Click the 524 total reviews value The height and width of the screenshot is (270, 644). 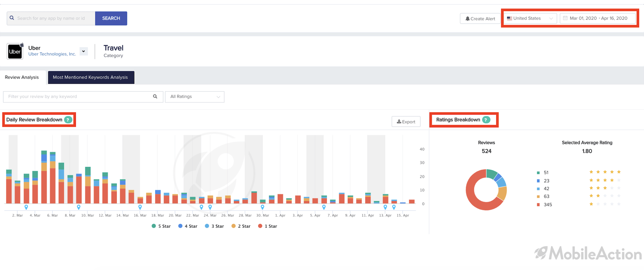(x=487, y=151)
